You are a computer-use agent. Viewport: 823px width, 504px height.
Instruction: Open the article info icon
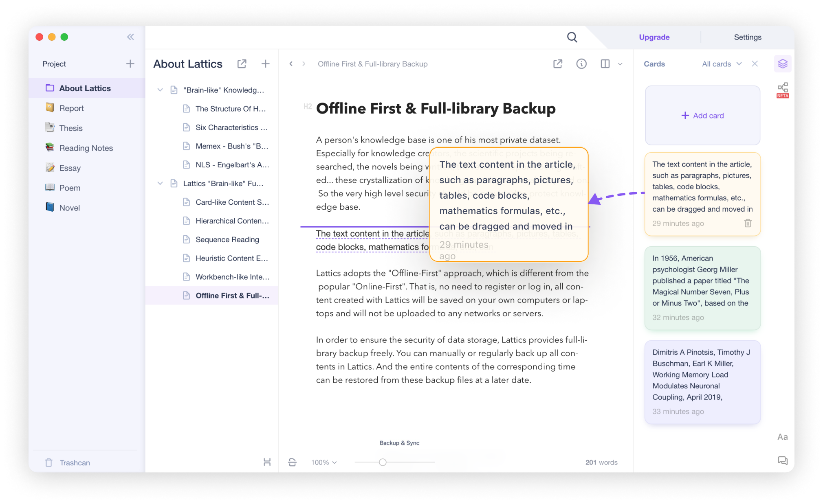581,64
